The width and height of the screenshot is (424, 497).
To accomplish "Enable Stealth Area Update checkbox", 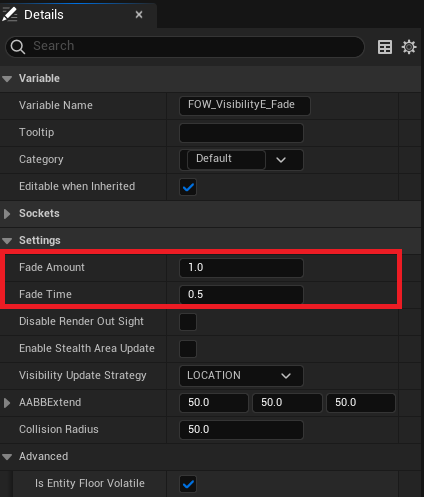I will 188,349.
